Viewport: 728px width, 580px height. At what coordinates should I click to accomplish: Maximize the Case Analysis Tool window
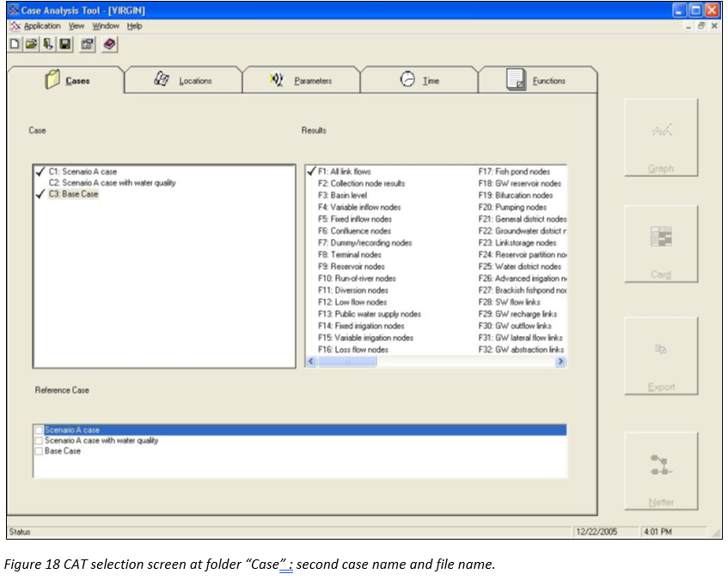[x=695, y=10]
